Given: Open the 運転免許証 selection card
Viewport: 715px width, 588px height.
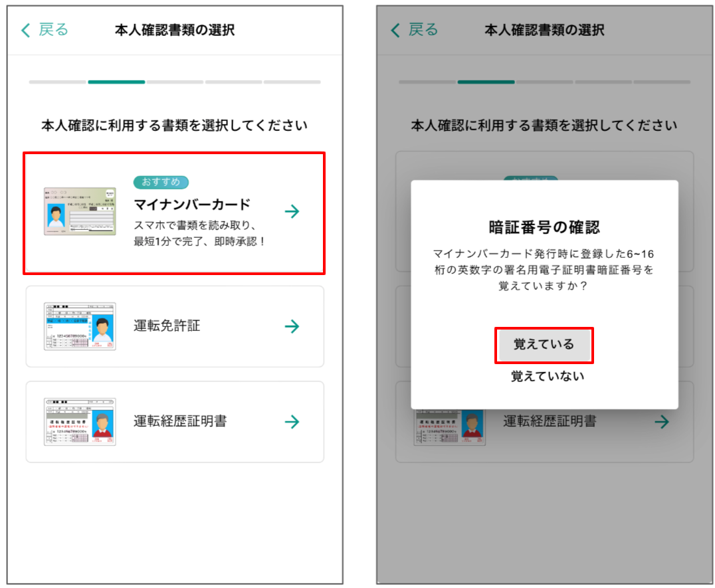Looking at the screenshot, I should coord(174,326).
